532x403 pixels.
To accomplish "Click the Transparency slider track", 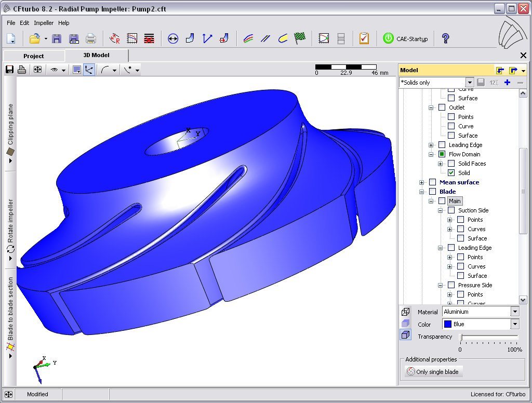I will point(488,338).
